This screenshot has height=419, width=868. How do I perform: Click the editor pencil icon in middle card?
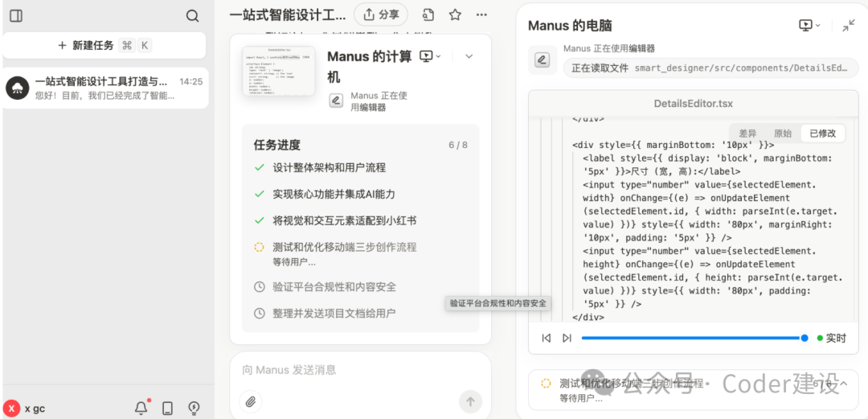pos(336,101)
